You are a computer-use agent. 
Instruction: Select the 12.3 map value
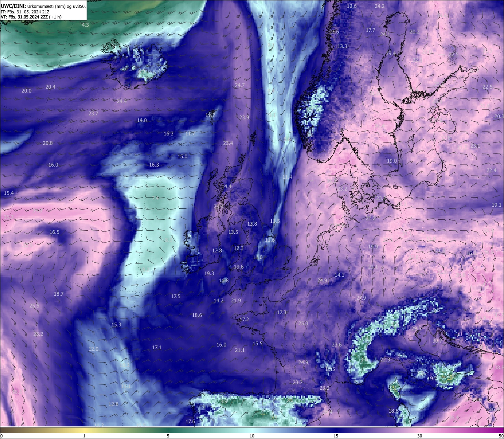coord(239,248)
